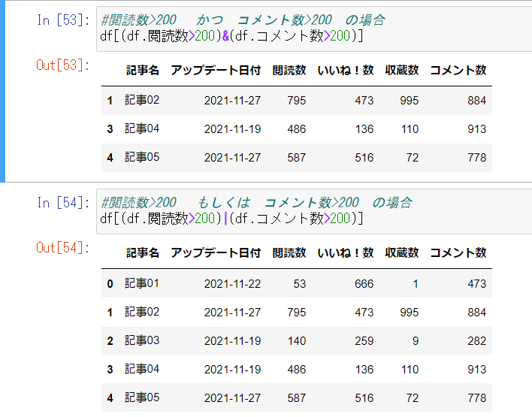Click the Out[54] output prompt
This screenshot has width=532, height=417.
[x=62, y=248]
